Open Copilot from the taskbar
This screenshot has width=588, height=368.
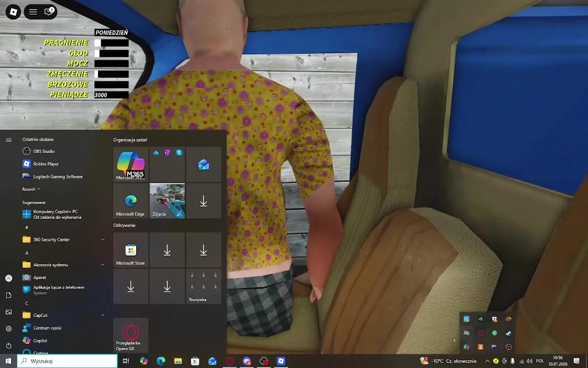pos(143,361)
